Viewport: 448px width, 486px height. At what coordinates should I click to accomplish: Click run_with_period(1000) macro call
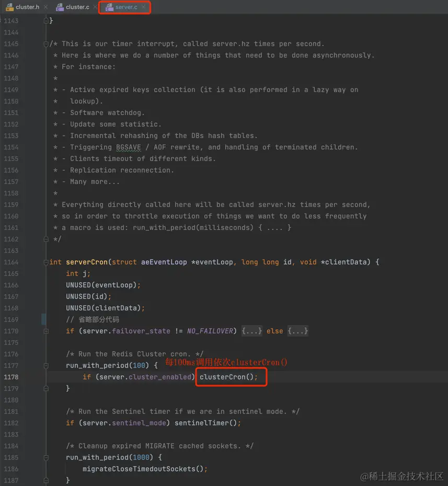click(x=109, y=457)
